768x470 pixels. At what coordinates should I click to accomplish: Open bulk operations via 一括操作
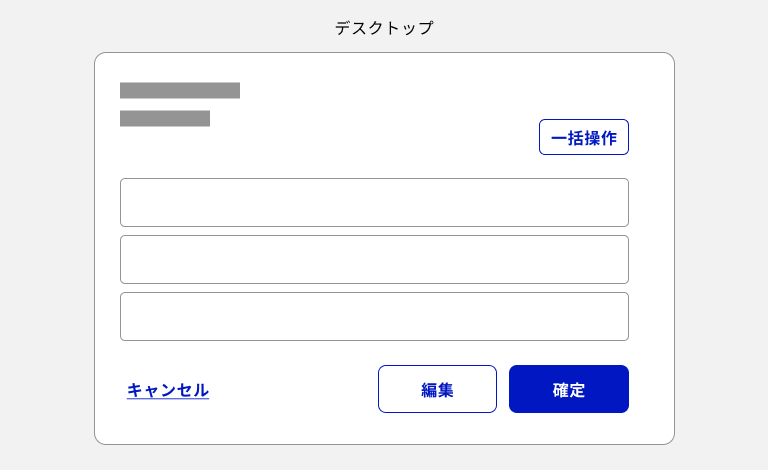pos(583,138)
